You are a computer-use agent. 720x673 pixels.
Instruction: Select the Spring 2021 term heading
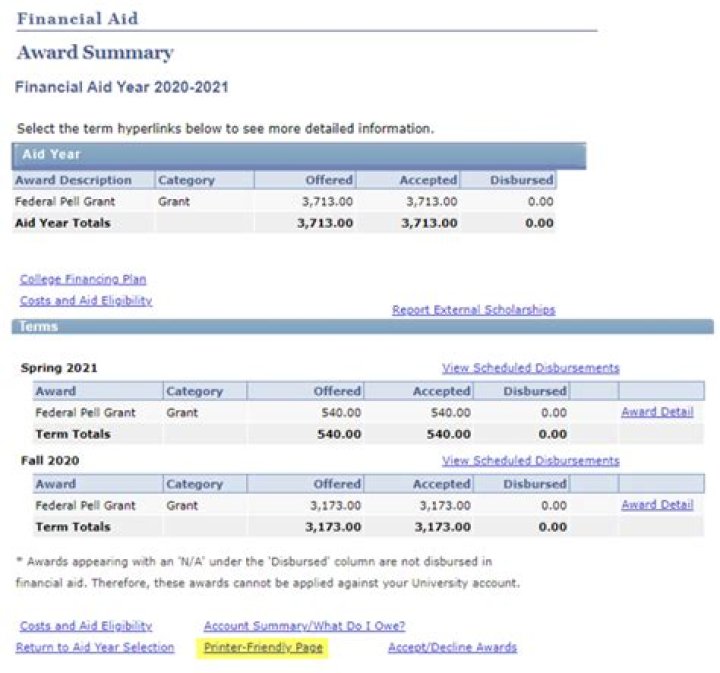[58, 368]
